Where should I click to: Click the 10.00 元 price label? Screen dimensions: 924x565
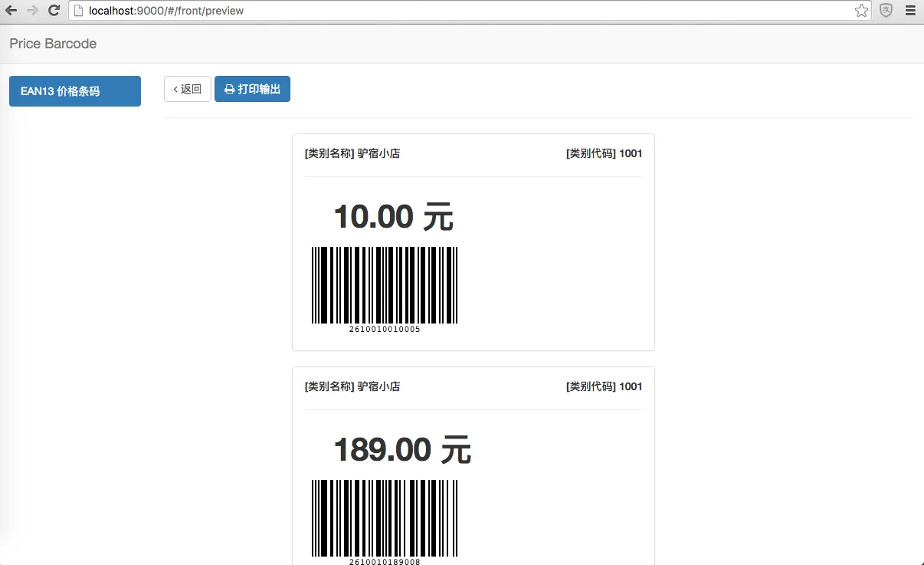393,216
